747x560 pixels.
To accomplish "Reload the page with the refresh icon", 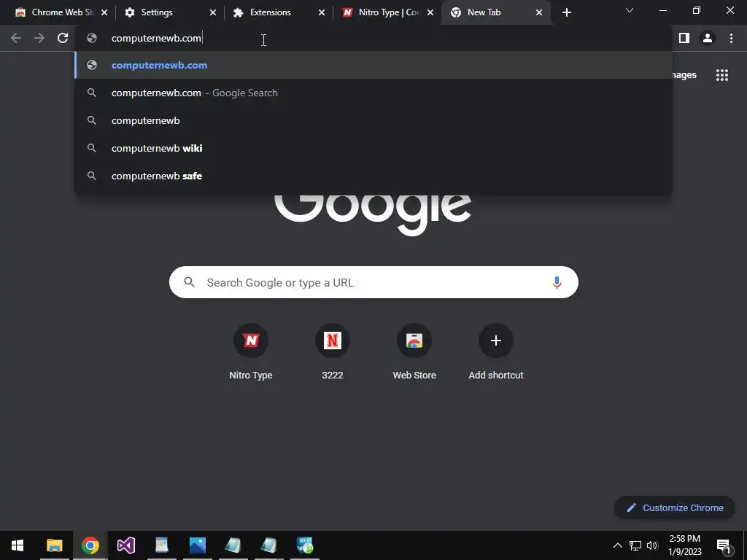I will point(63,38).
